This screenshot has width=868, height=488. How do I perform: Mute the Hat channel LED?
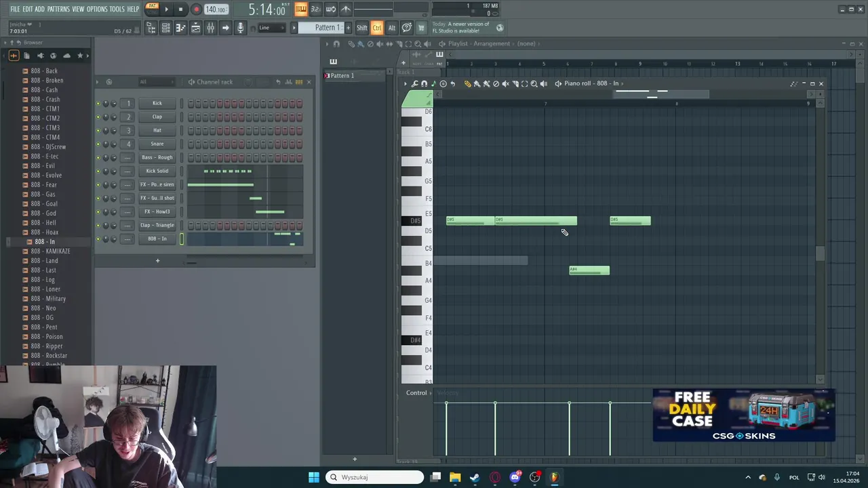tap(98, 131)
